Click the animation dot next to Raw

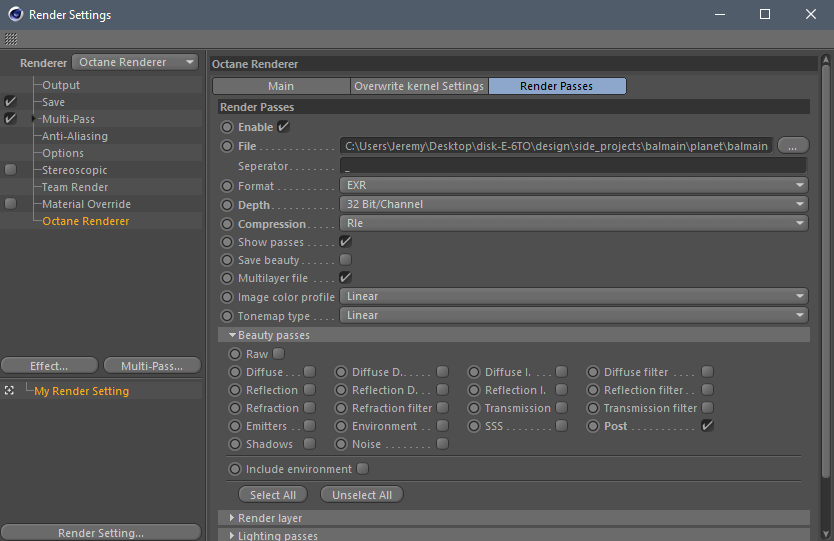click(235, 354)
